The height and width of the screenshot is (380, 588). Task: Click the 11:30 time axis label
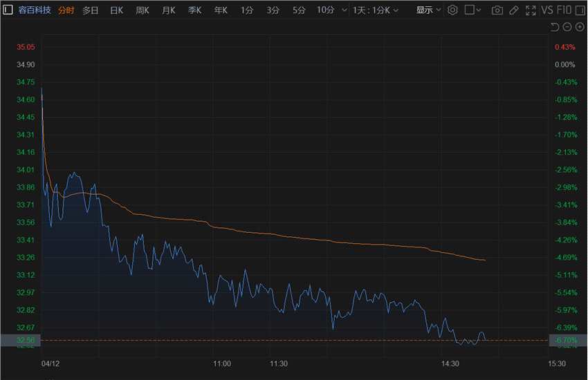point(279,364)
